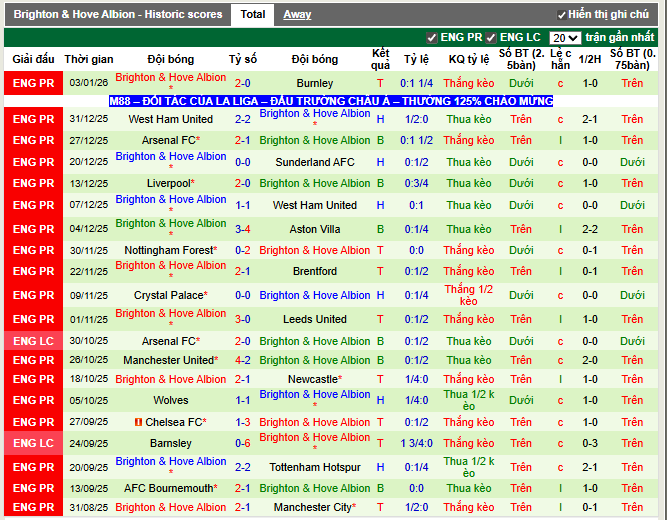The width and height of the screenshot is (667, 520).
Task: Click the 2-0 score against Burnley
Action: (x=242, y=83)
